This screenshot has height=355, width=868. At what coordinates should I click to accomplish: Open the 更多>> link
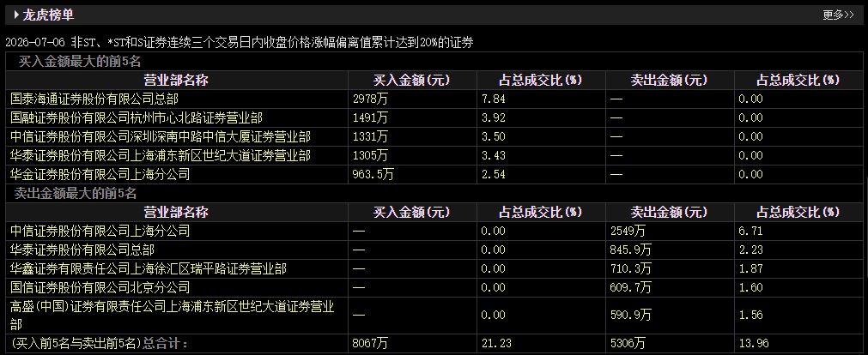tap(838, 15)
